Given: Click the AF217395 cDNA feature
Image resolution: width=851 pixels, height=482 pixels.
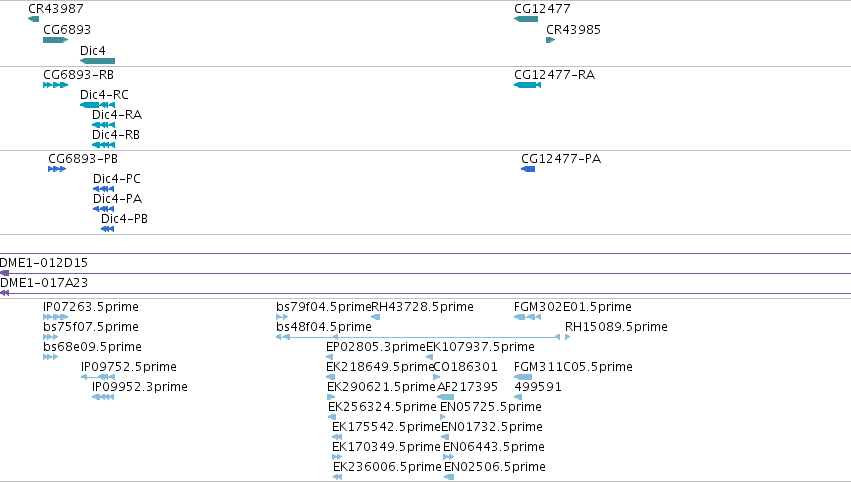Looking at the screenshot, I should point(446,397).
